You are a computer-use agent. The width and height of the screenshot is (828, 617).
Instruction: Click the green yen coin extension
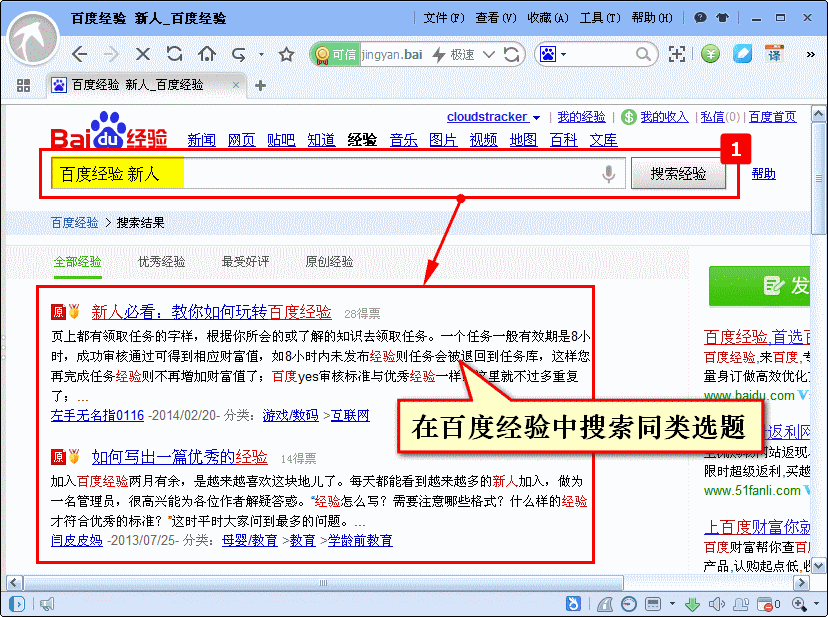710,54
